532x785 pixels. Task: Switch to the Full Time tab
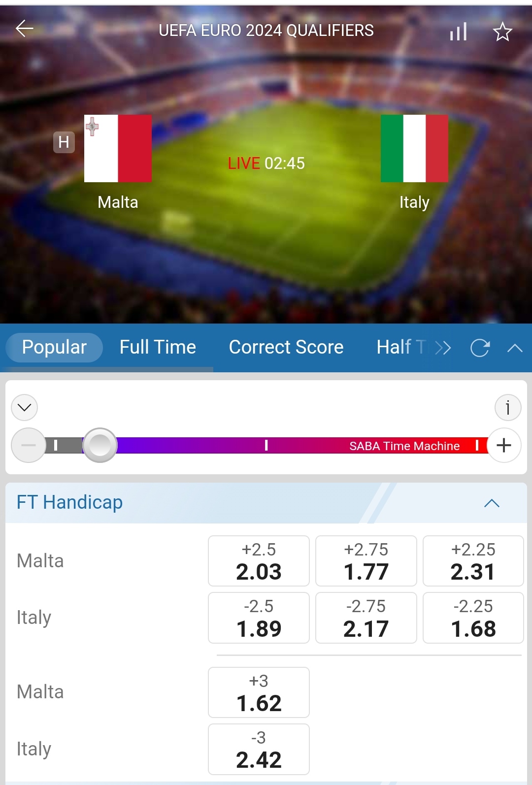(x=158, y=347)
